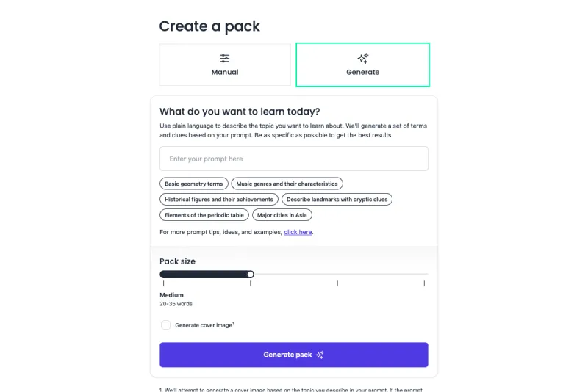Select the Generate tab
Viewport: 588px width, 392px height.
tap(363, 65)
